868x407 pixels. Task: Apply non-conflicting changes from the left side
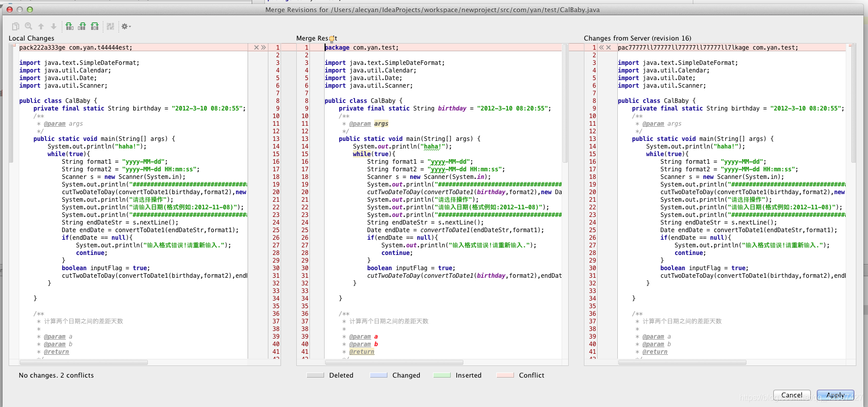[x=69, y=26]
